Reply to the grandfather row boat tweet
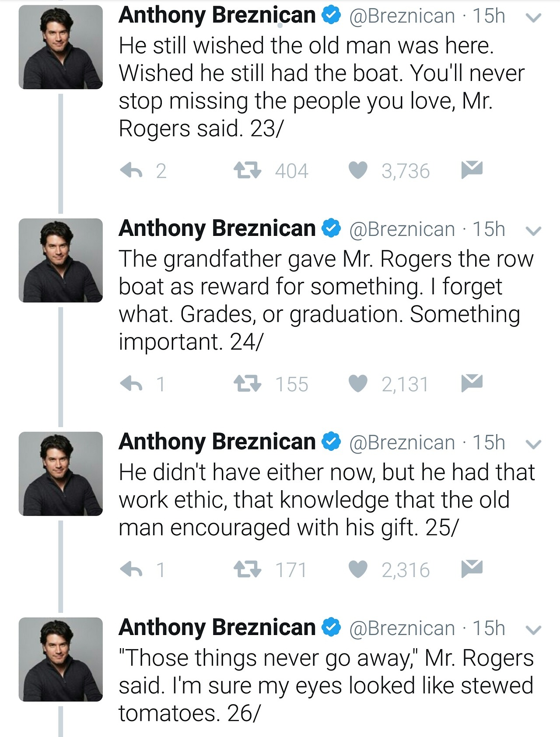This screenshot has width=560, height=737. point(131,384)
